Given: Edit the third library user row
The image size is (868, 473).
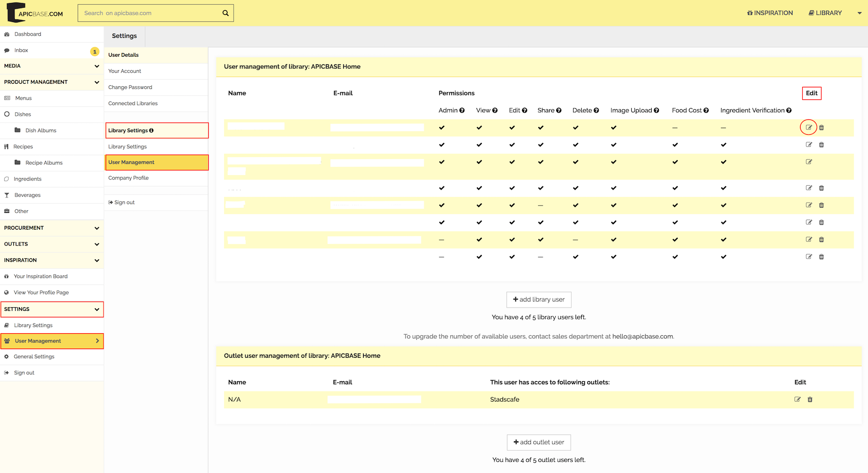Looking at the screenshot, I should tap(809, 162).
